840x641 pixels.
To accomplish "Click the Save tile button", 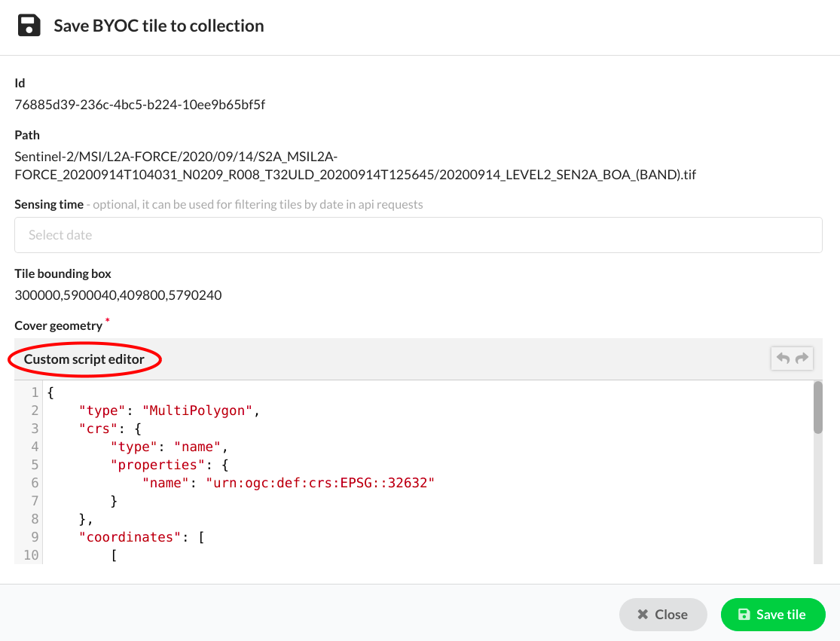I will tap(772, 614).
